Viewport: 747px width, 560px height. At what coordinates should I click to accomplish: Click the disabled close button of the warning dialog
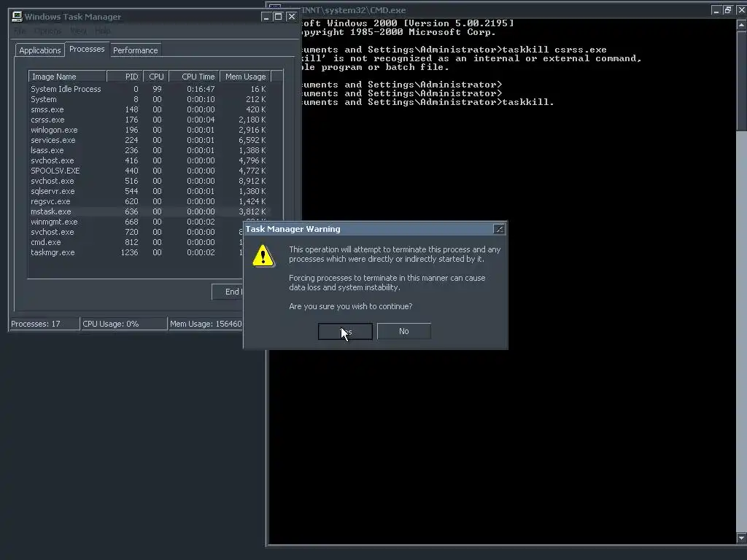point(499,229)
